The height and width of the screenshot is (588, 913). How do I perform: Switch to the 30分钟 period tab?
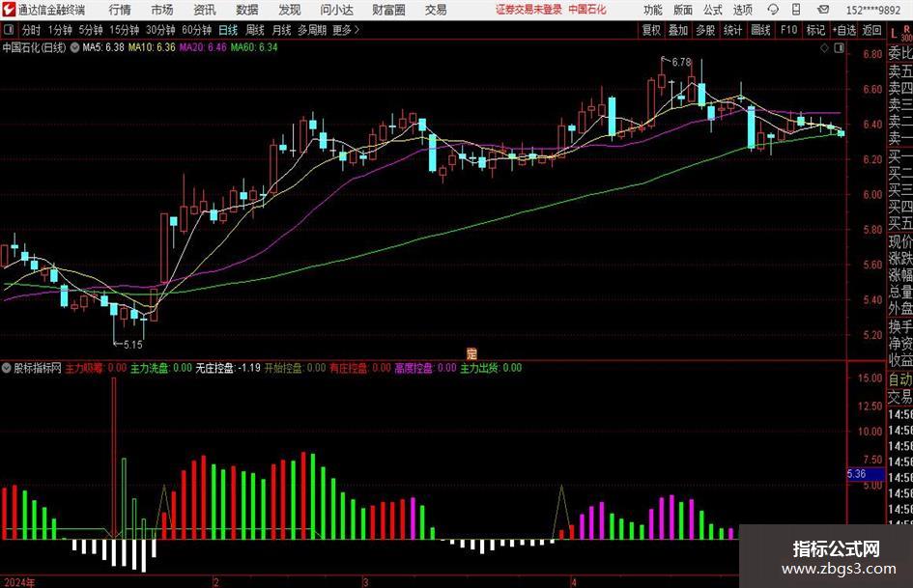pos(160,30)
